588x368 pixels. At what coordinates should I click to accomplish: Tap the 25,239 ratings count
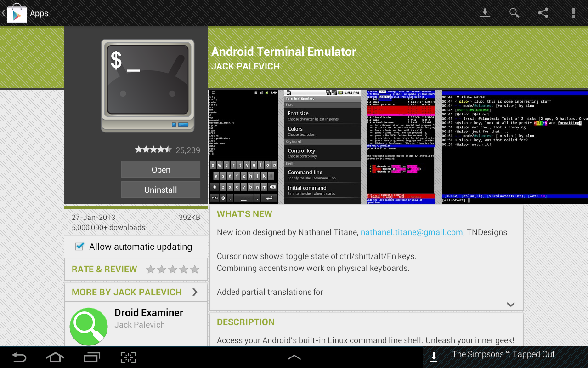tap(188, 150)
